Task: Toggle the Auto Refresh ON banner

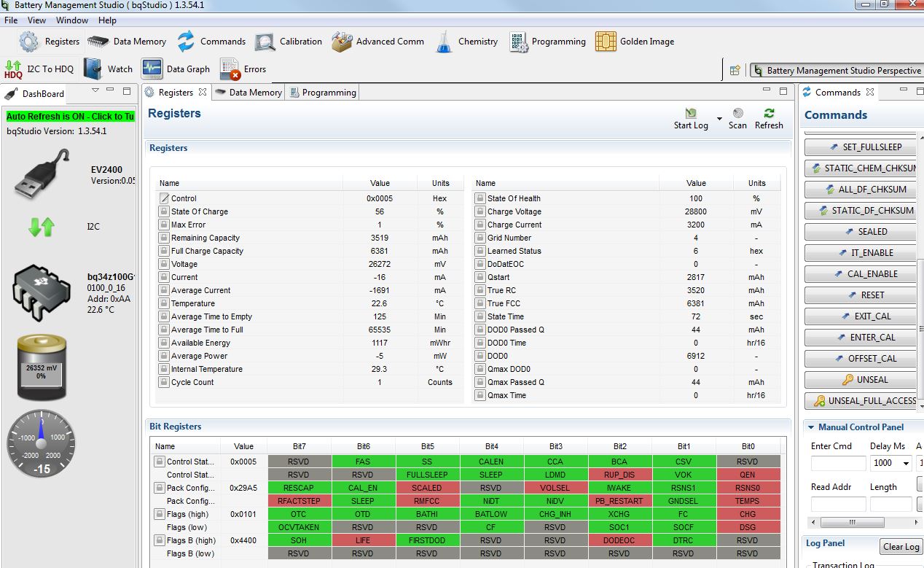Action: coord(70,117)
